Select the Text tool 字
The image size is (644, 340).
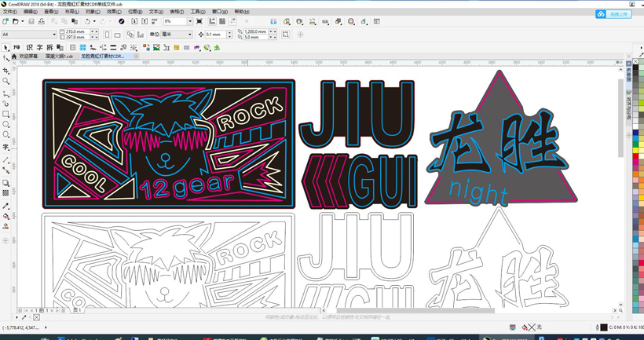[5, 147]
